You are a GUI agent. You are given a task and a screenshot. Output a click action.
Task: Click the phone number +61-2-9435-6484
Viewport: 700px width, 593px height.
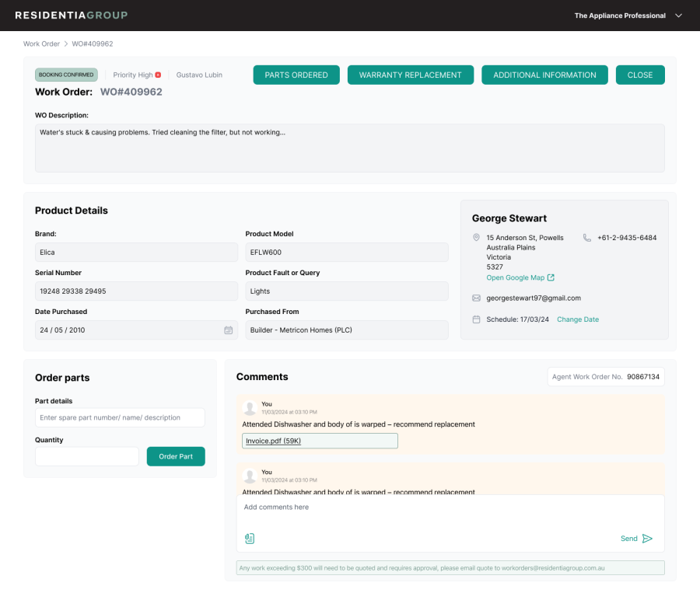627,238
